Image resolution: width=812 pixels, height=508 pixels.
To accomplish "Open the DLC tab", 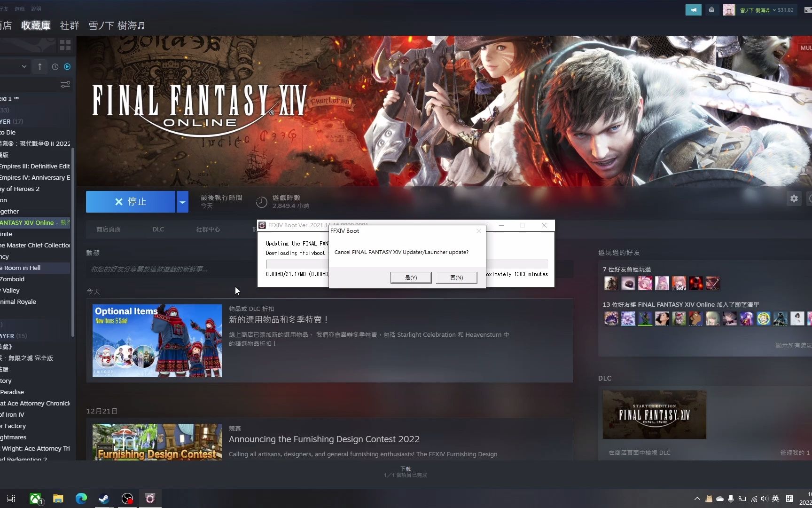I will (158, 229).
